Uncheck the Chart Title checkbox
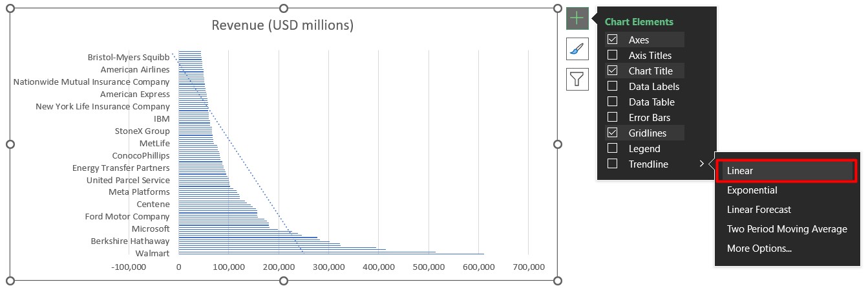The image size is (868, 288). (x=612, y=71)
